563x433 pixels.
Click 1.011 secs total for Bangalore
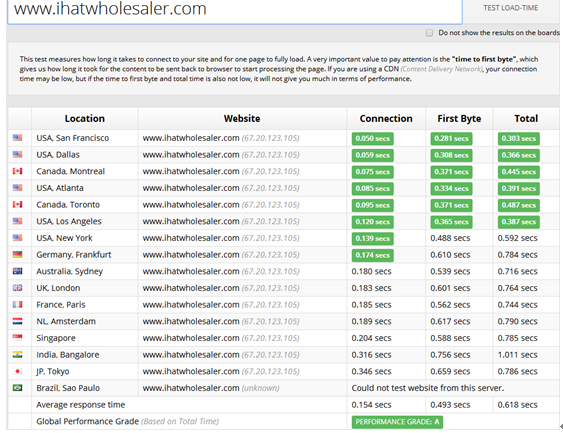tap(517, 355)
